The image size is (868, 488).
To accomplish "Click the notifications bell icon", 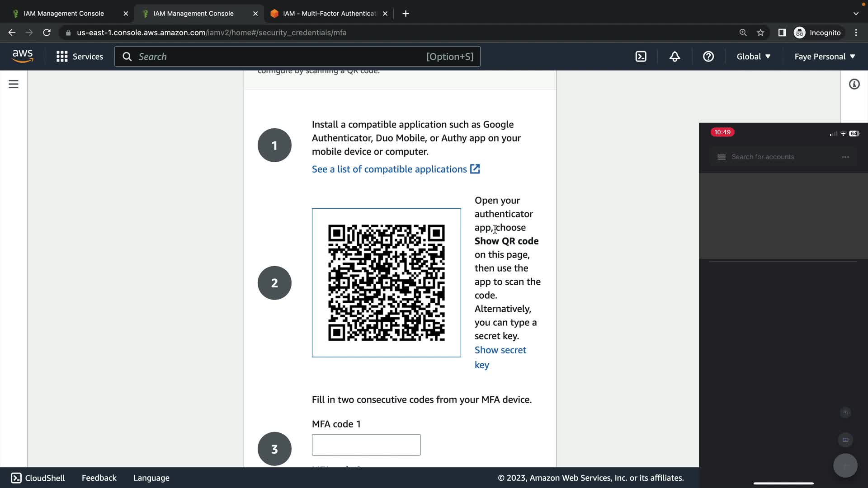I will click(675, 56).
